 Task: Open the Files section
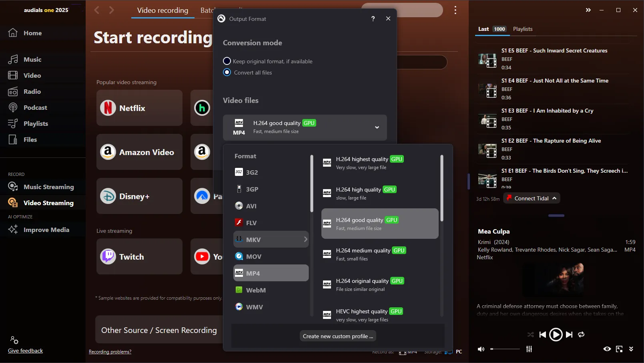[23, 139]
